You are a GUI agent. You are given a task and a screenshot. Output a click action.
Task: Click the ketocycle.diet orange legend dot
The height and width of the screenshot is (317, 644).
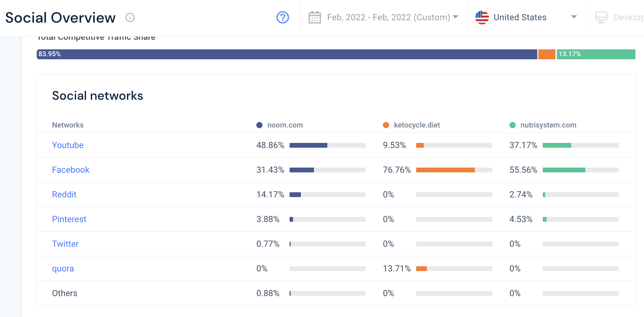click(x=386, y=125)
